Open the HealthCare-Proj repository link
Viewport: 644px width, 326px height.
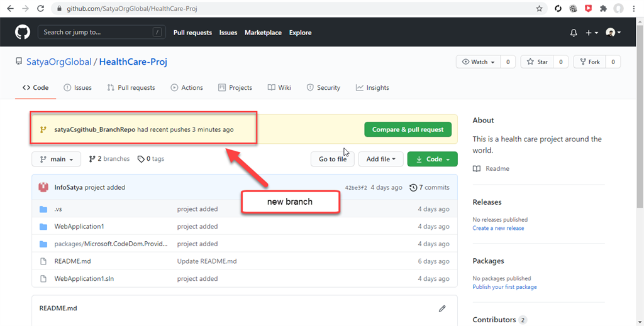click(133, 62)
